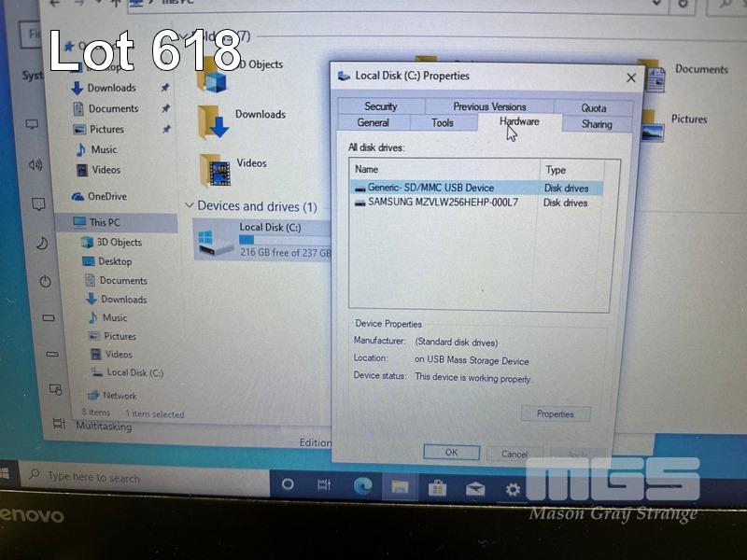
Task: Open Microsoft Store from the taskbar
Action: pos(436,487)
